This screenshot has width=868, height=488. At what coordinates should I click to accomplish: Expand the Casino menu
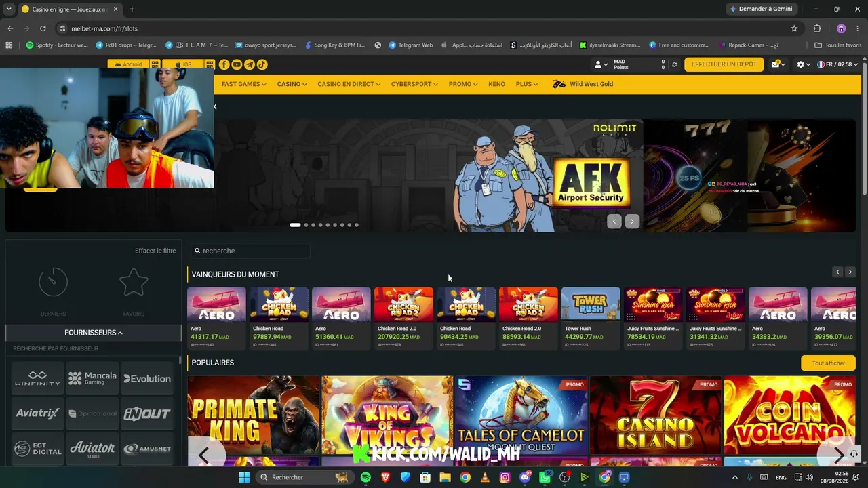pyautogui.click(x=292, y=84)
